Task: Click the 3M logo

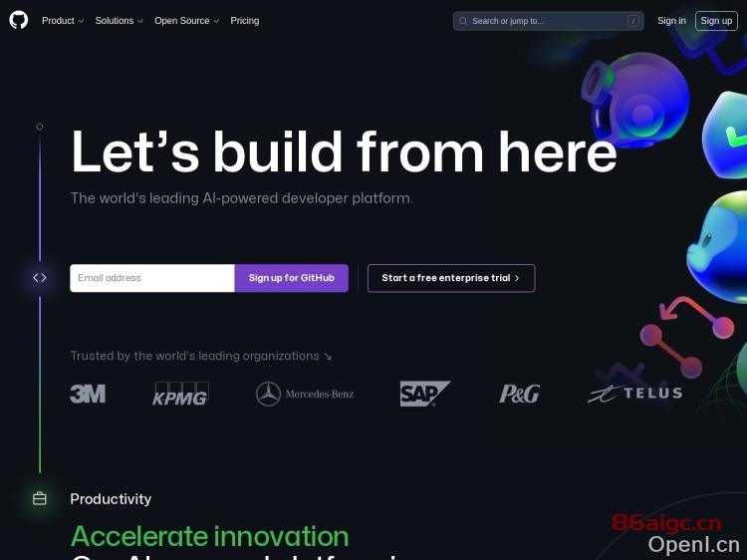Action: coord(88,394)
